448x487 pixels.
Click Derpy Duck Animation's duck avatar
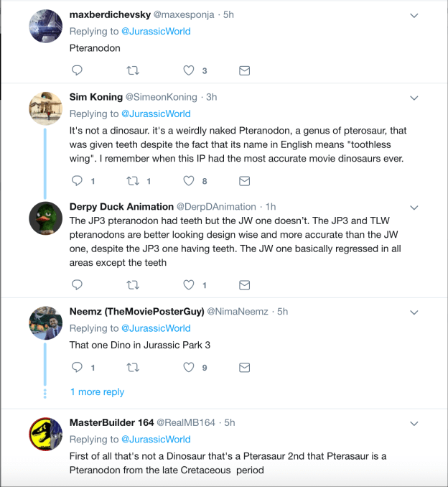point(45,217)
